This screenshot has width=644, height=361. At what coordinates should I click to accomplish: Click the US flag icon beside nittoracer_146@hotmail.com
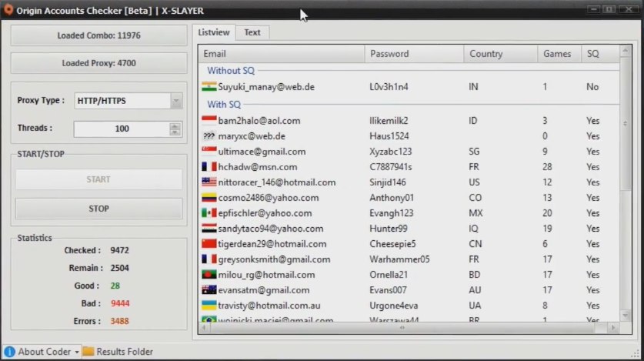[209, 182]
